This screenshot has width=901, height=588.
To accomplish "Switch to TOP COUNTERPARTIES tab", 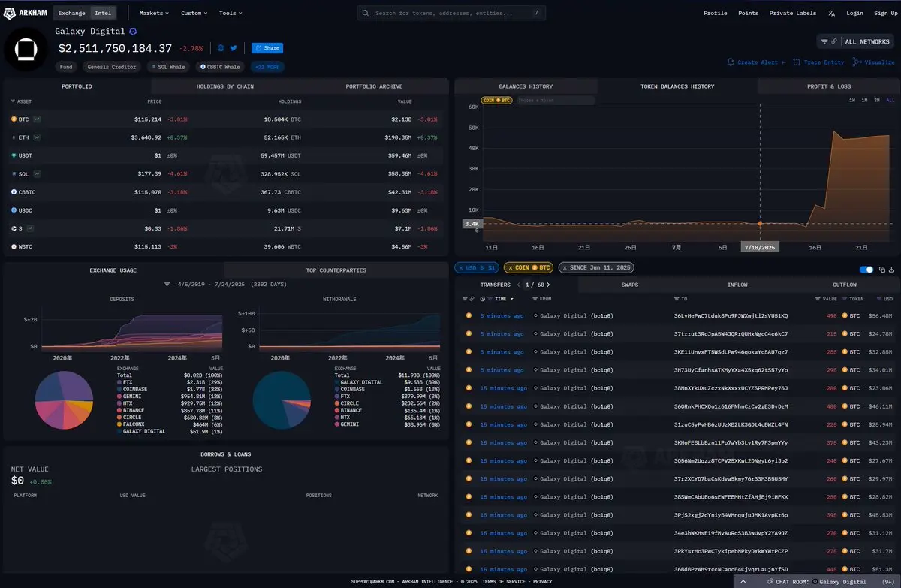I will pos(336,270).
